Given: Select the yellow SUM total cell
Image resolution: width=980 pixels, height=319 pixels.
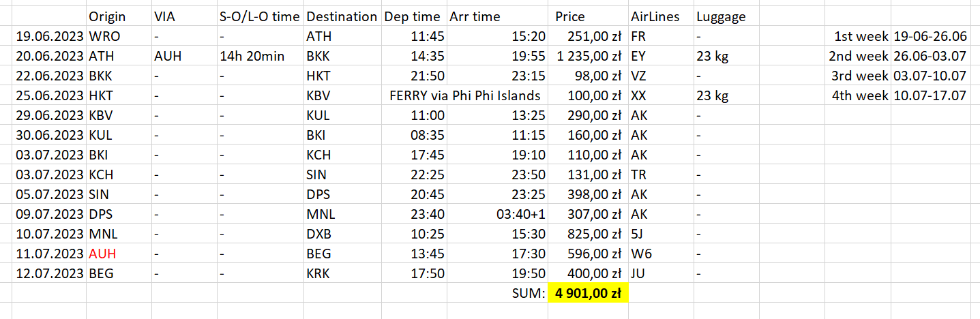Looking at the screenshot, I should click(588, 294).
